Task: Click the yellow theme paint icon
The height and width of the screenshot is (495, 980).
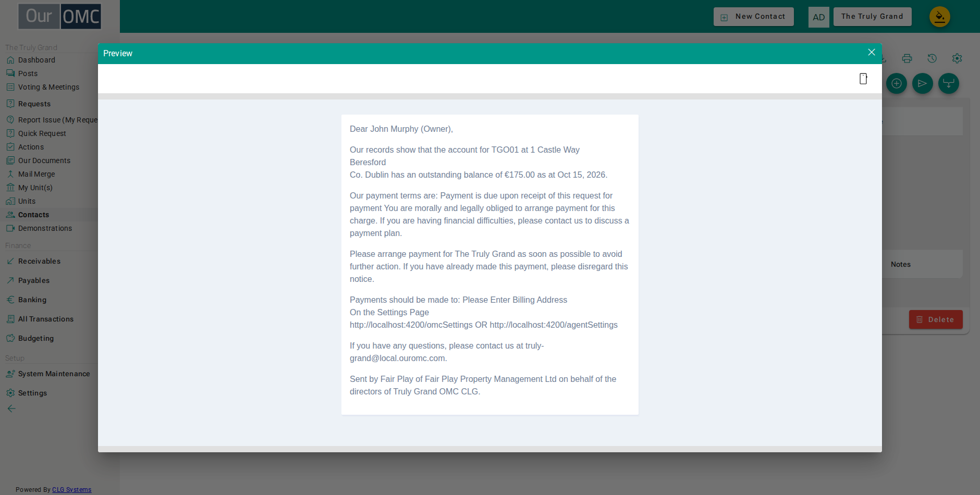Action: pos(940,17)
